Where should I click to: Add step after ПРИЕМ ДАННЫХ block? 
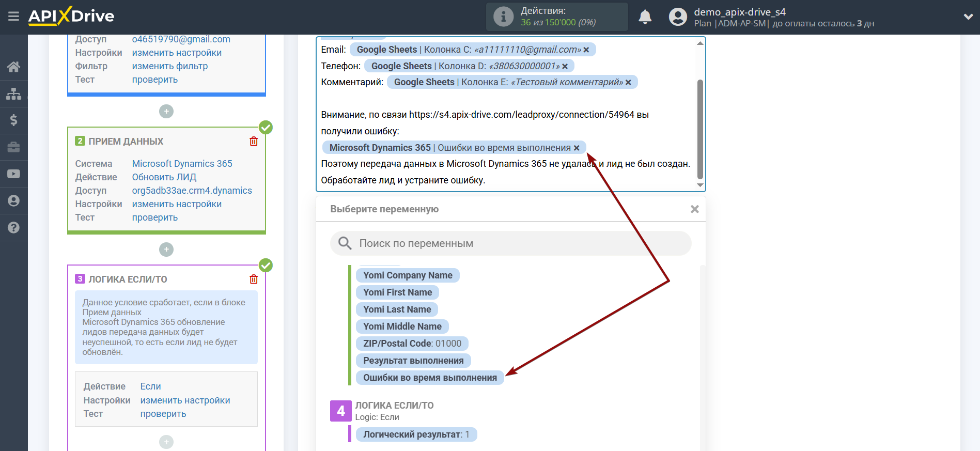pyautogui.click(x=166, y=250)
